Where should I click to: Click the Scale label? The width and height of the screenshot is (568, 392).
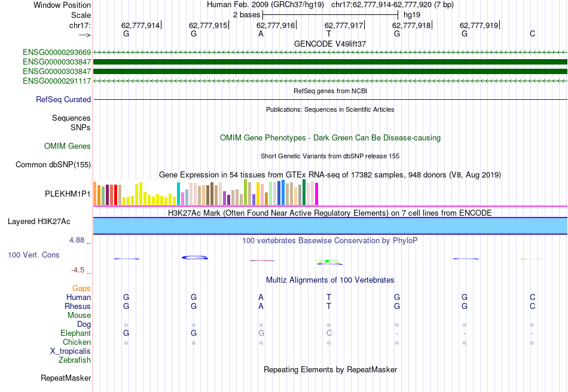point(81,15)
